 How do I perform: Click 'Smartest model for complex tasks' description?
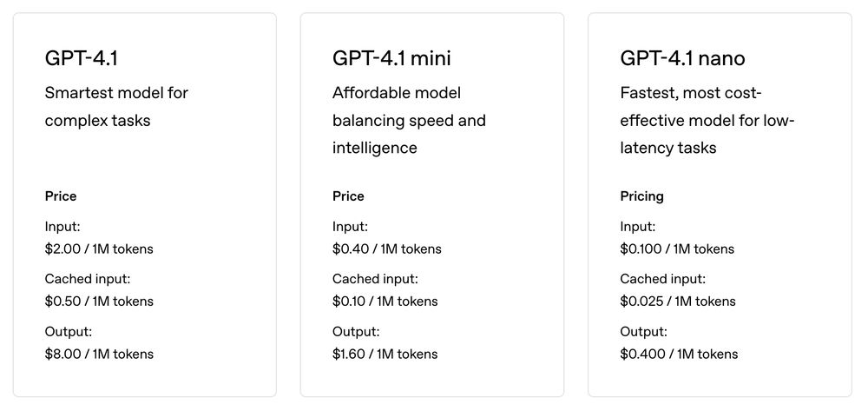pos(116,106)
